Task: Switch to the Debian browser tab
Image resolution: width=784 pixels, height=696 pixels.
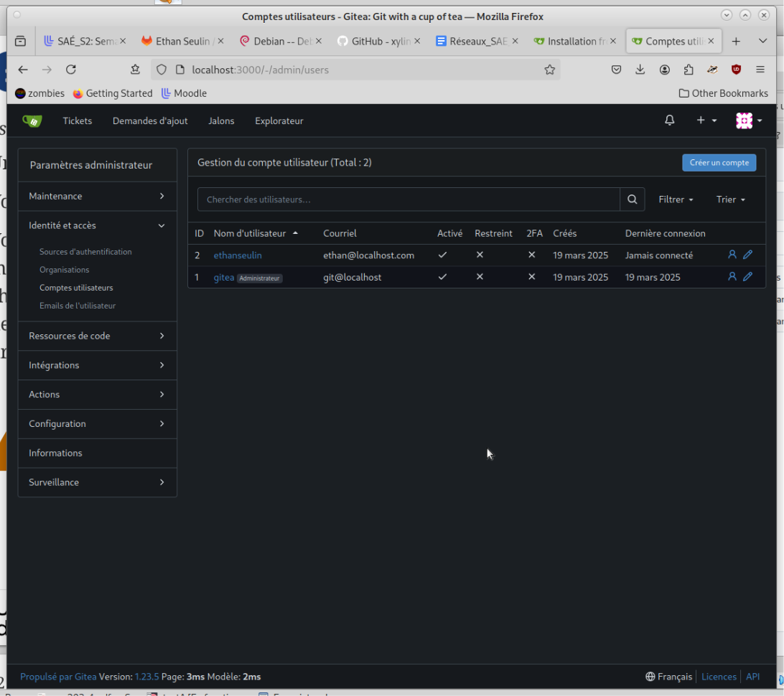Action: (281, 41)
